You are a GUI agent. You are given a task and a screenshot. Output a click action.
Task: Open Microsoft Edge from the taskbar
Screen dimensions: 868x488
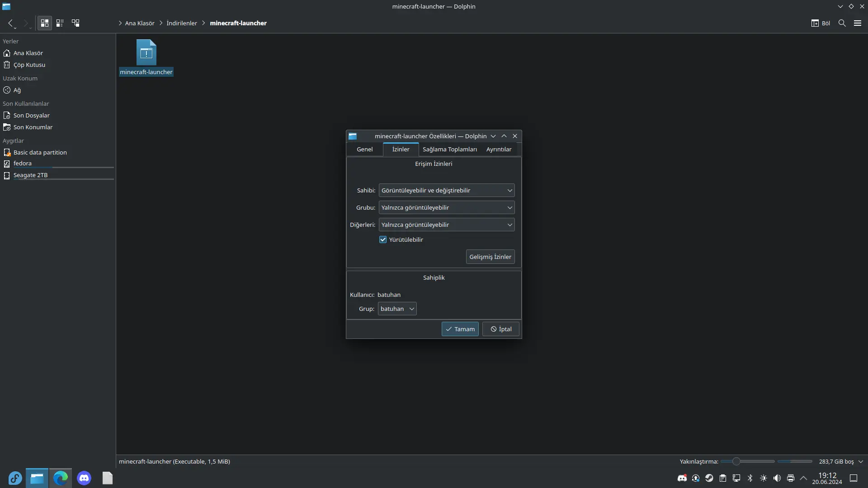coord(61,478)
